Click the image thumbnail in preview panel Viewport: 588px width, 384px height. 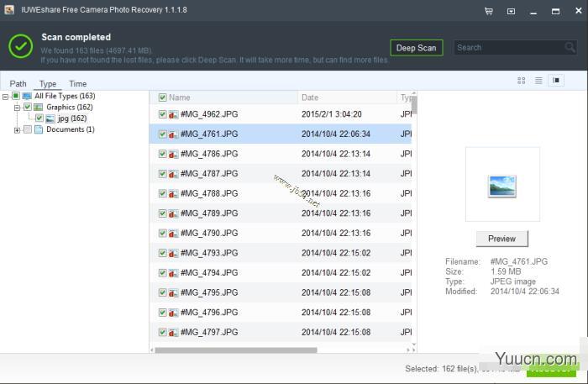(502, 186)
